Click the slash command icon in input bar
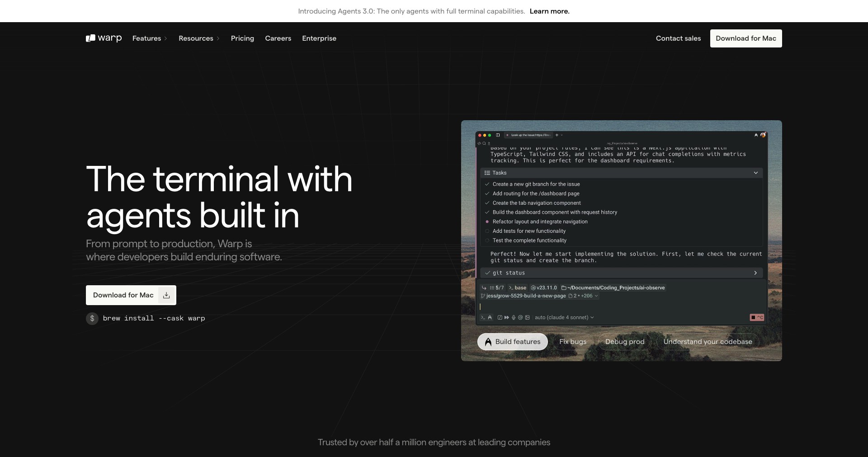Image resolution: width=868 pixels, height=457 pixels. 500,317
